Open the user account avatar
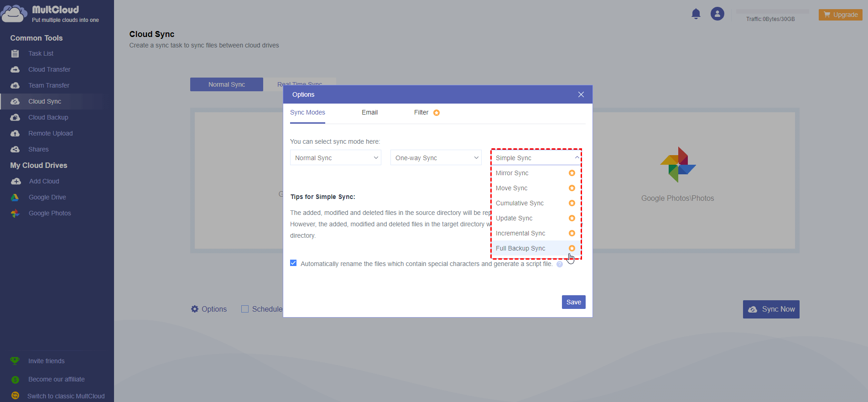Image resolution: width=868 pixels, height=402 pixels. pyautogui.click(x=717, y=14)
